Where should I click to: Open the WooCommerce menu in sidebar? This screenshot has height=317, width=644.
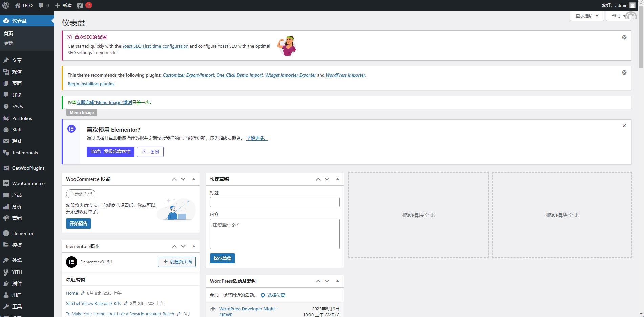tap(28, 183)
